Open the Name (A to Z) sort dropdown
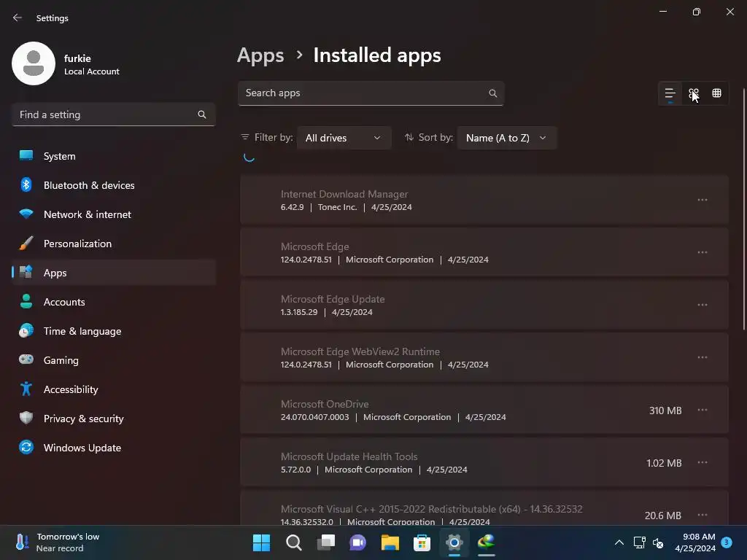Image resolution: width=747 pixels, height=560 pixels. tap(506, 138)
